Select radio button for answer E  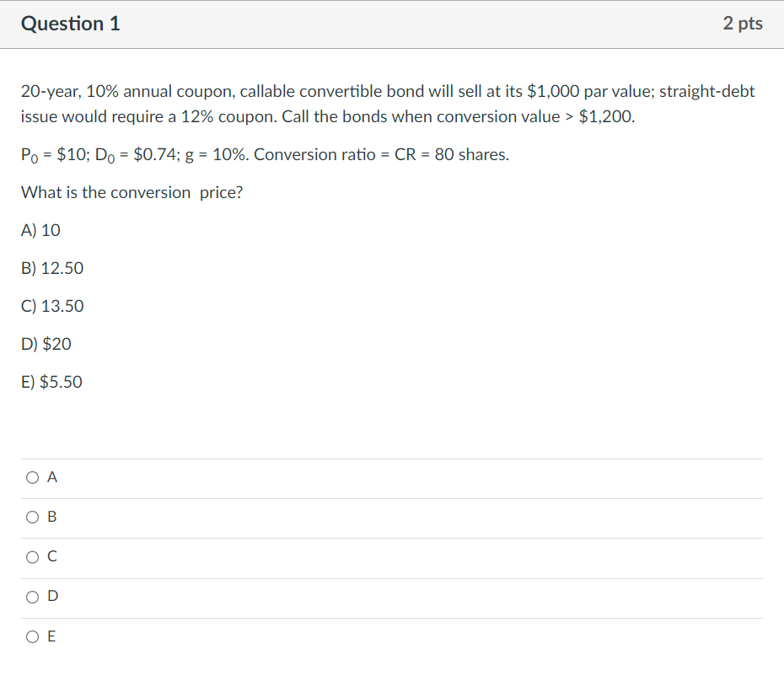click(31, 636)
